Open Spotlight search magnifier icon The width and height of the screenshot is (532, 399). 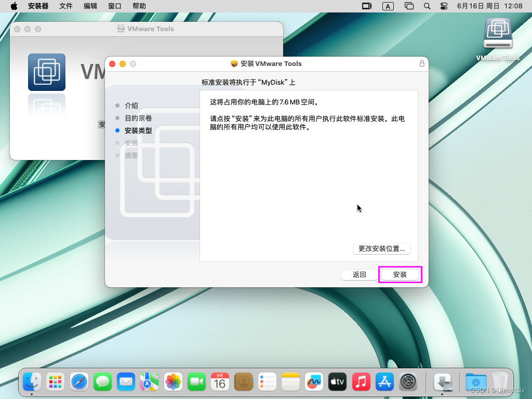[x=427, y=6]
